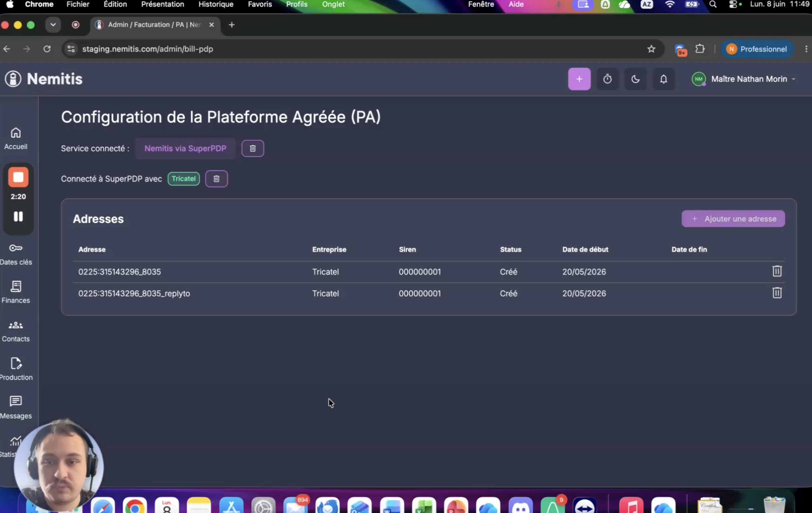Click the address bar URL field

[x=363, y=49]
